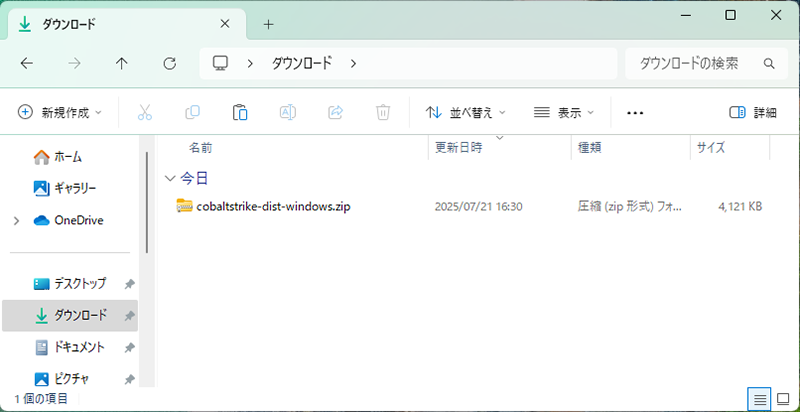The height and width of the screenshot is (412, 800).
Task: Refresh the current folder view
Action: click(x=169, y=64)
